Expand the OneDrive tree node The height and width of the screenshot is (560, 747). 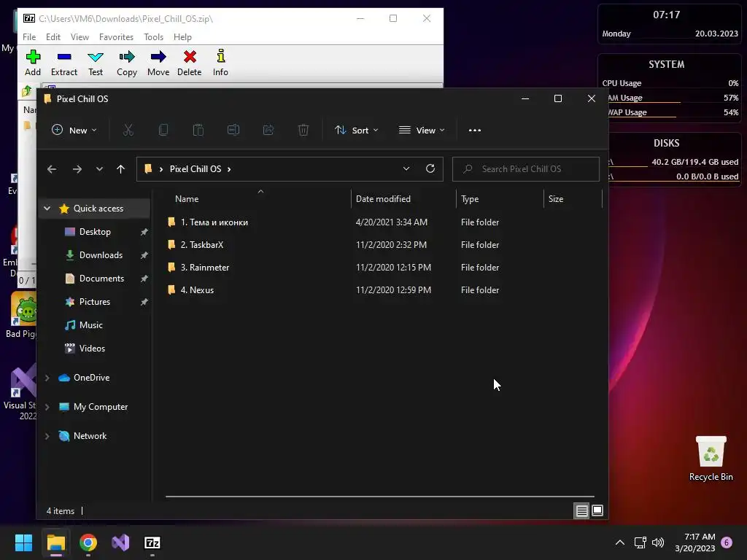pos(47,378)
